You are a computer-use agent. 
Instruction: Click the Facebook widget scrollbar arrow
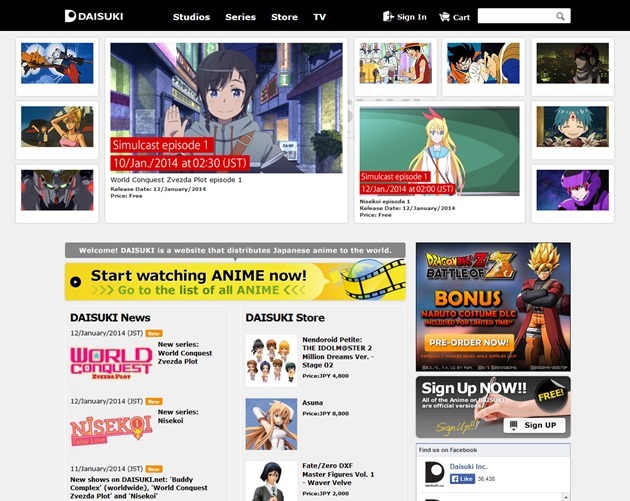(x=566, y=497)
